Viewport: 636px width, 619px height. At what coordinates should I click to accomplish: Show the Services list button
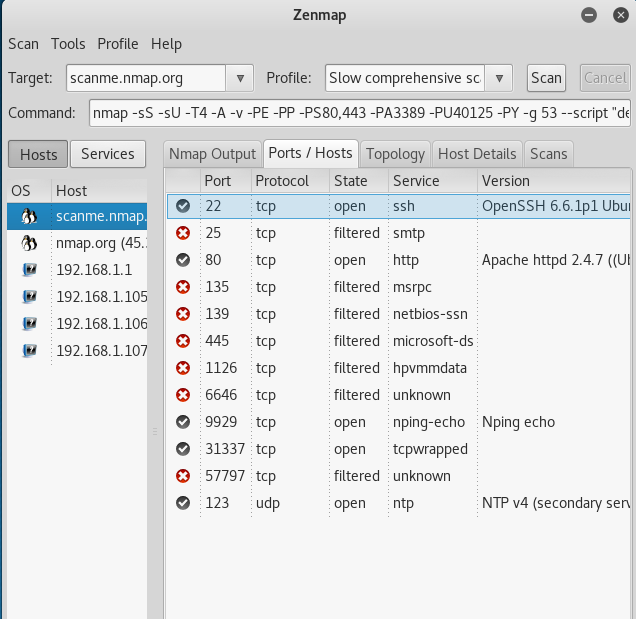click(108, 154)
